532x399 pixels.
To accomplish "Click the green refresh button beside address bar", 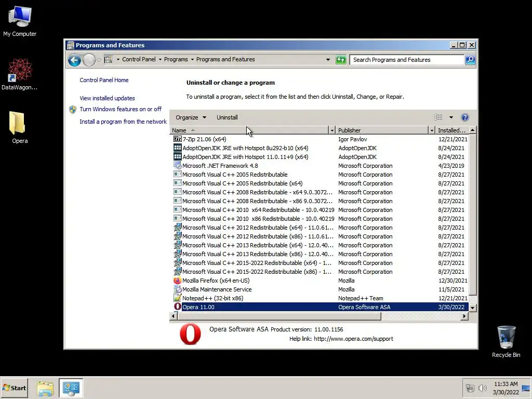I will pyautogui.click(x=341, y=60).
